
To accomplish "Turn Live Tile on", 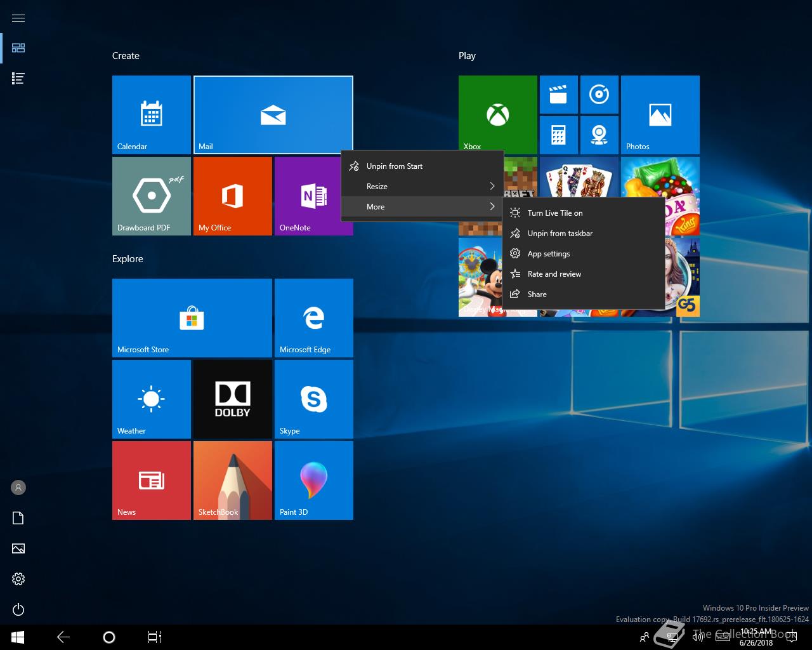I will [x=584, y=213].
